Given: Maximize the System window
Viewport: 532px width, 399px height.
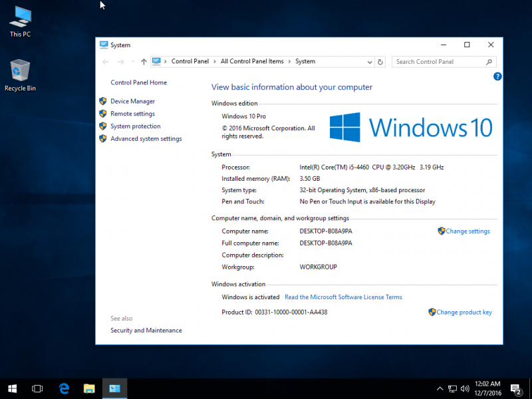Looking at the screenshot, I should [467, 45].
